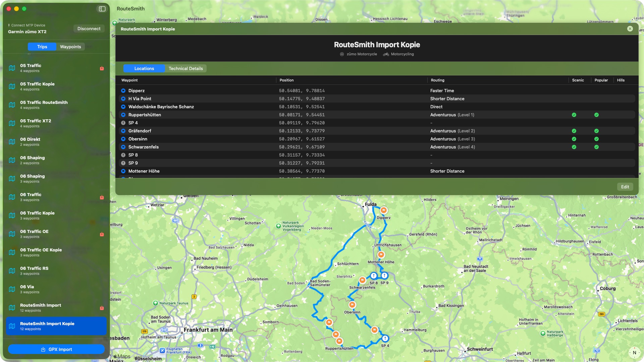Click the compass north indicator
Screen dimensions: 644x362
(634, 353)
